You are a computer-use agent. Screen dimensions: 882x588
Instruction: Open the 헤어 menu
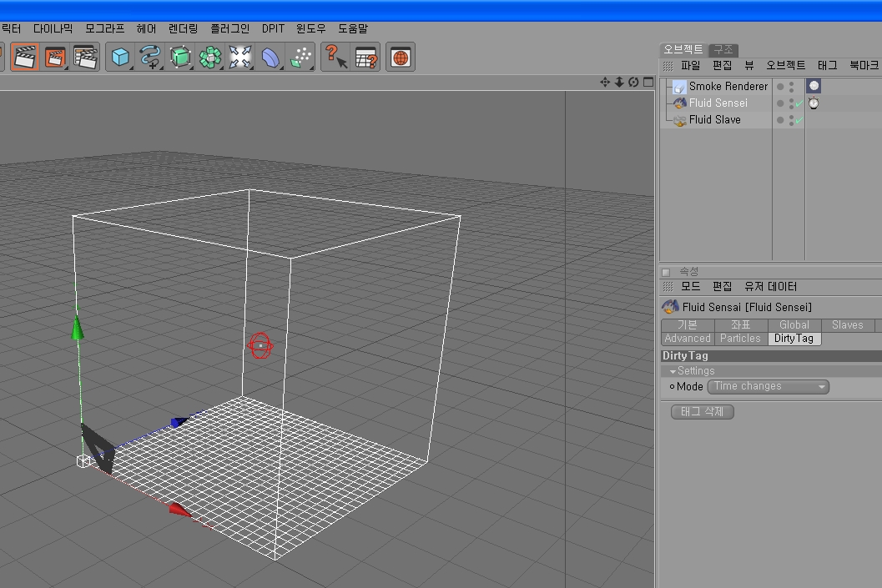pyautogui.click(x=146, y=28)
